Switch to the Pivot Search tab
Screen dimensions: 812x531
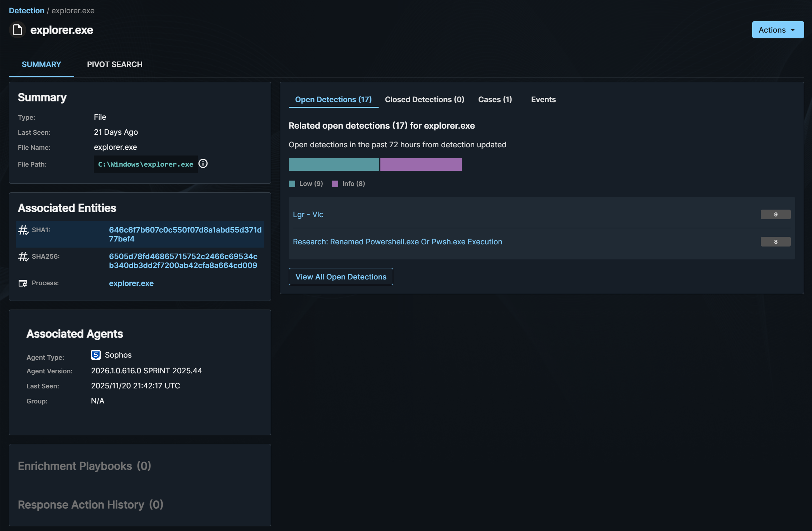click(115, 64)
